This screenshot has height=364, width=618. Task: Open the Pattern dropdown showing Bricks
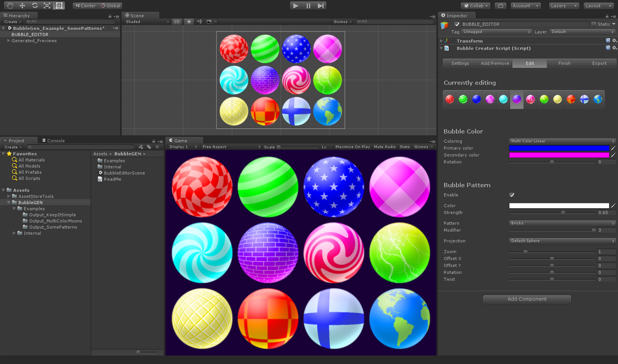(562, 223)
